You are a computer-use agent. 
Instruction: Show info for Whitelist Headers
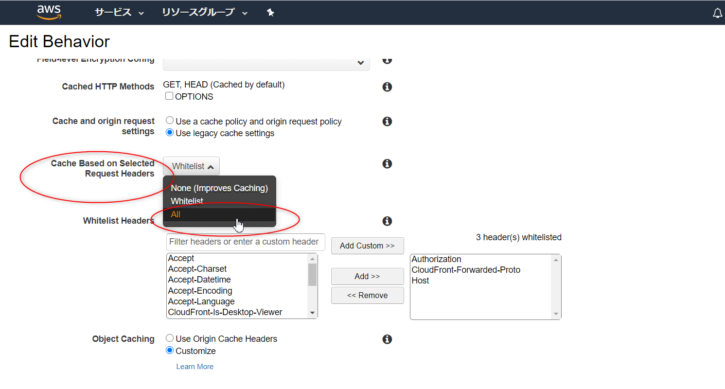pos(387,221)
